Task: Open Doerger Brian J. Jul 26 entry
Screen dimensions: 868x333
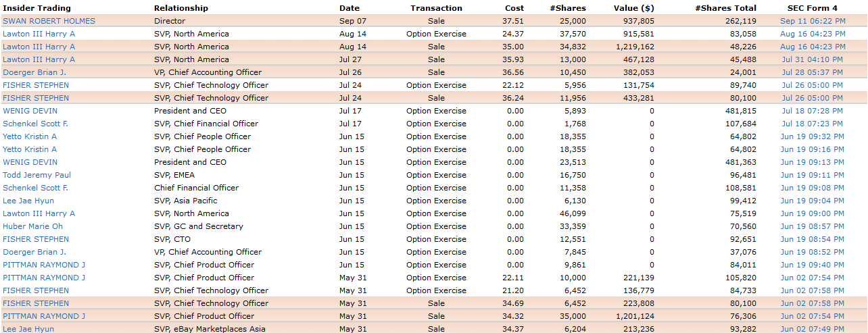Action: coord(34,72)
